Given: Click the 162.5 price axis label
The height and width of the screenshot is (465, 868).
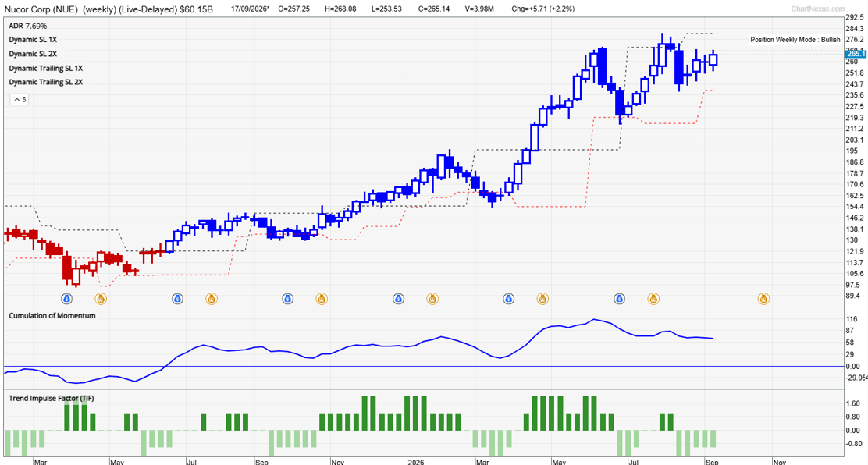Looking at the screenshot, I should pos(855,195).
